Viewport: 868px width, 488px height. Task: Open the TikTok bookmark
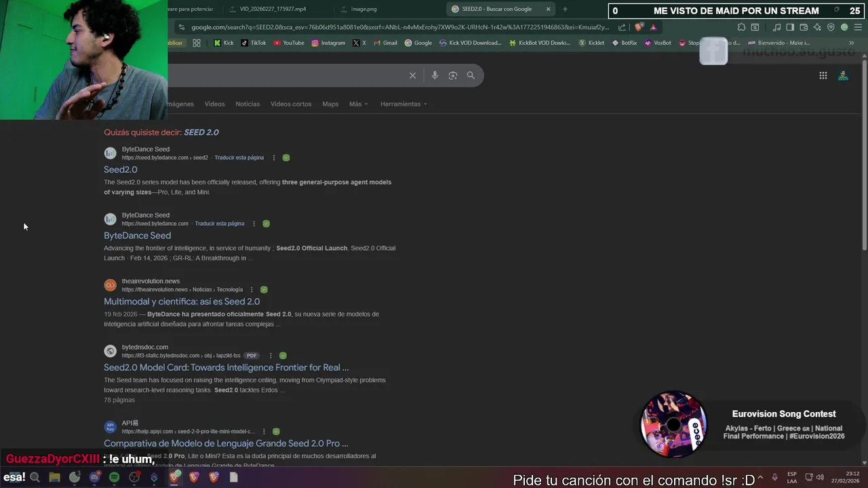(254, 43)
